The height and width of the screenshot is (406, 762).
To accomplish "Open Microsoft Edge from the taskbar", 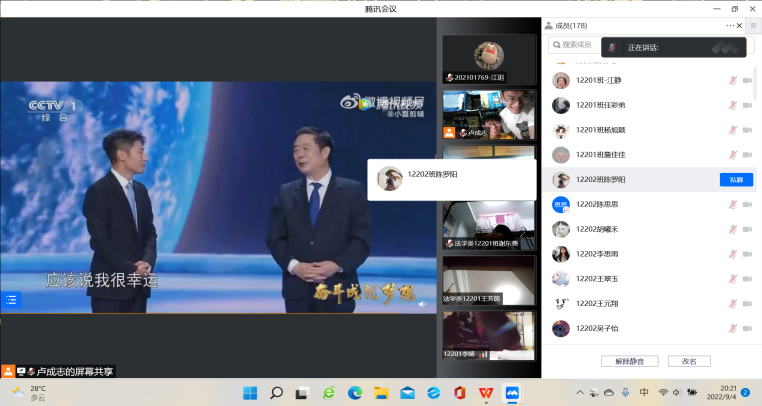I will (355, 392).
